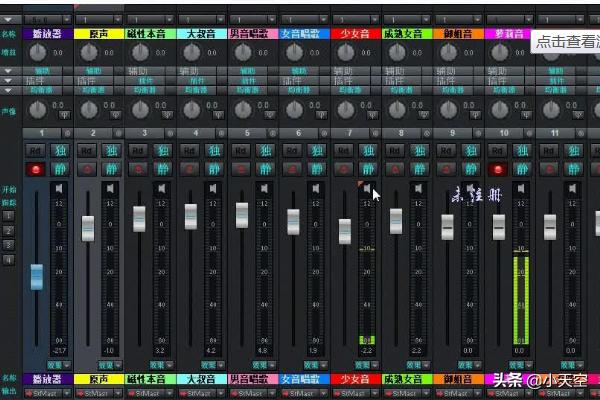Click the 点击查看 tooltip at top right
Screen dimensions: 600x400
[565, 41]
